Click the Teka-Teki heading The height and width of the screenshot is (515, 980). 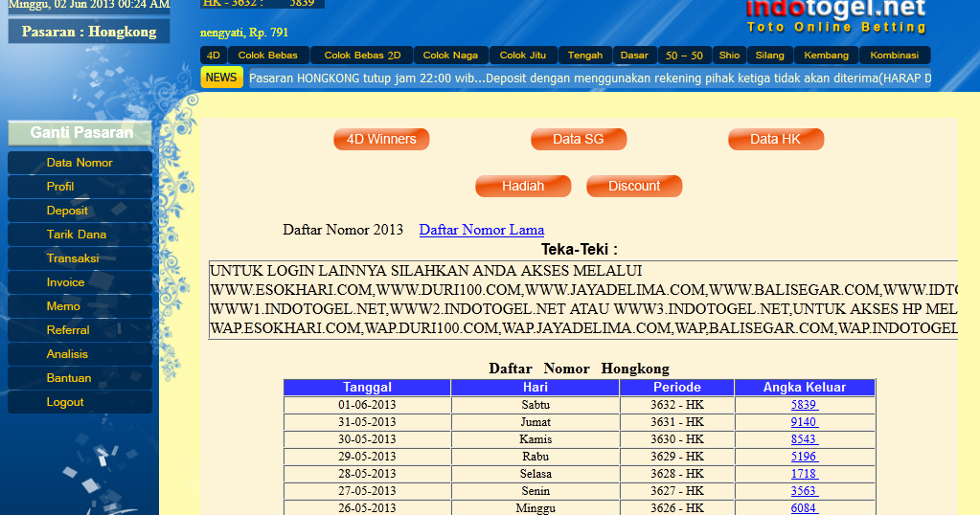point(580,250)
